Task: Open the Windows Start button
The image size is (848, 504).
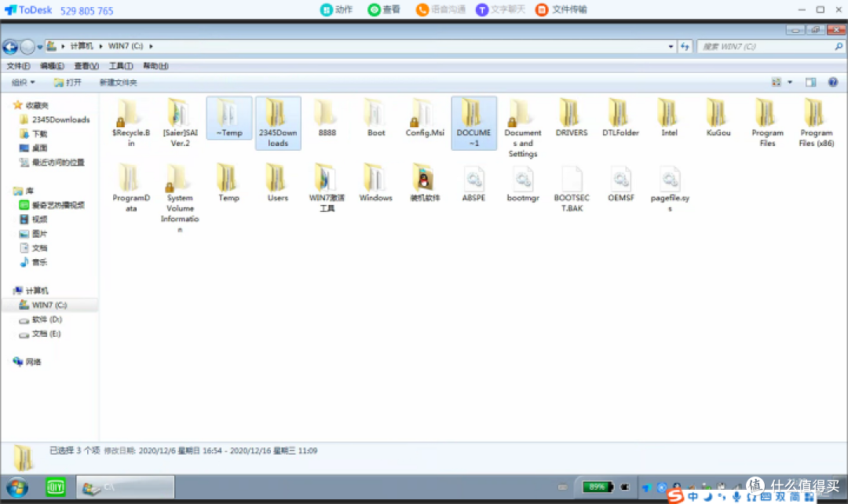Action: pyautogui.click(x=17, y=488)
